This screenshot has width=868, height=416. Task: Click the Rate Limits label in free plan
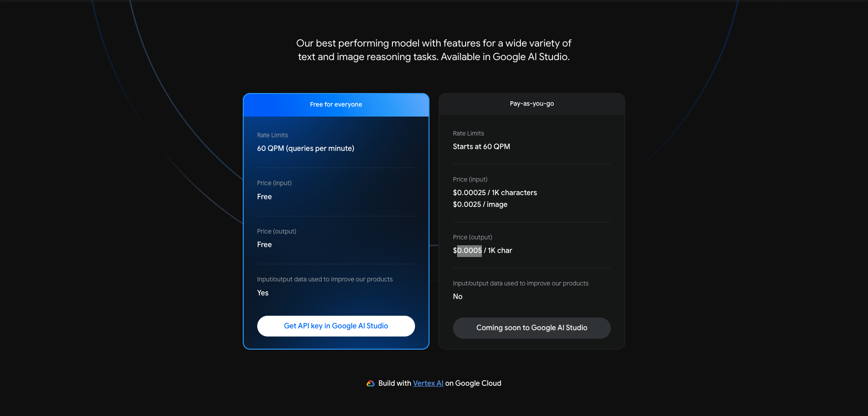(x=273, y=136)
